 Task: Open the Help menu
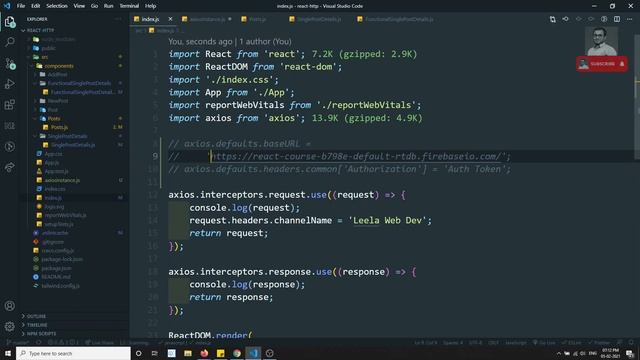click(x=150, y=6)
